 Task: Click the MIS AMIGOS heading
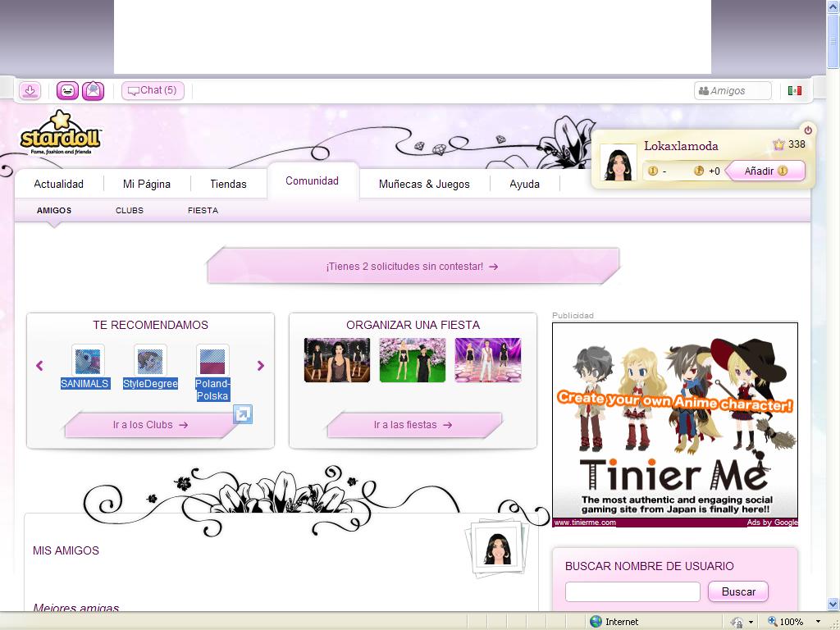[x=66, y=550]
